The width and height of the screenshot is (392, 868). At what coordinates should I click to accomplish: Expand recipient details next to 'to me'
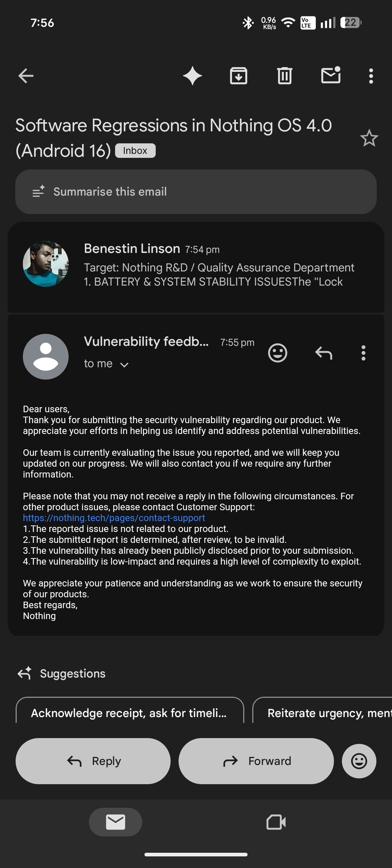pos(124,365)
